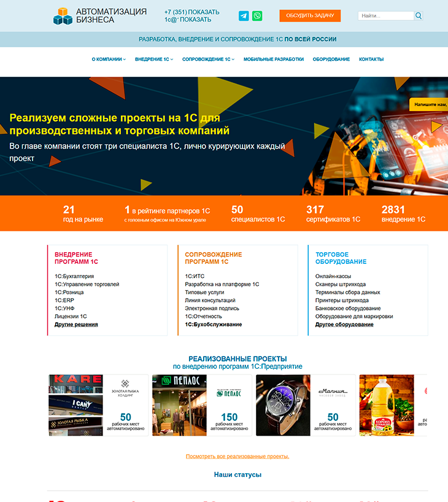
Task: Click the search magnifier icon
Action: coord(418,16)
